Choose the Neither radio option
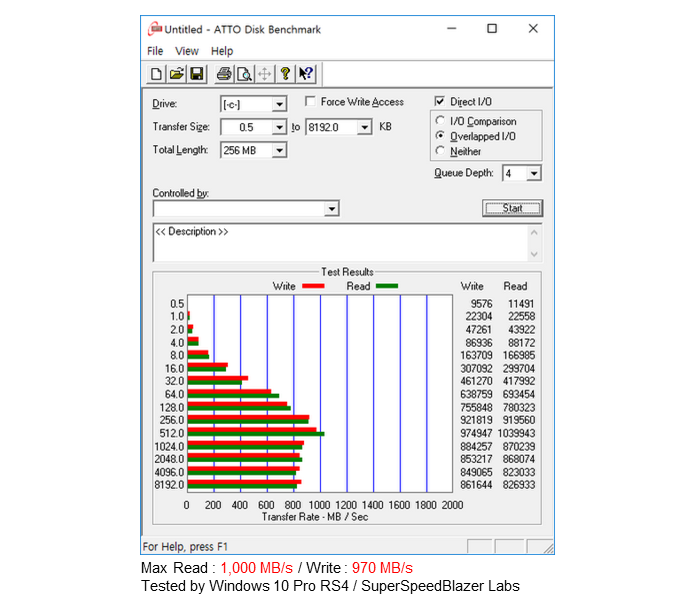Viewport: 695px width, 605px height. (x=440, y=151)
